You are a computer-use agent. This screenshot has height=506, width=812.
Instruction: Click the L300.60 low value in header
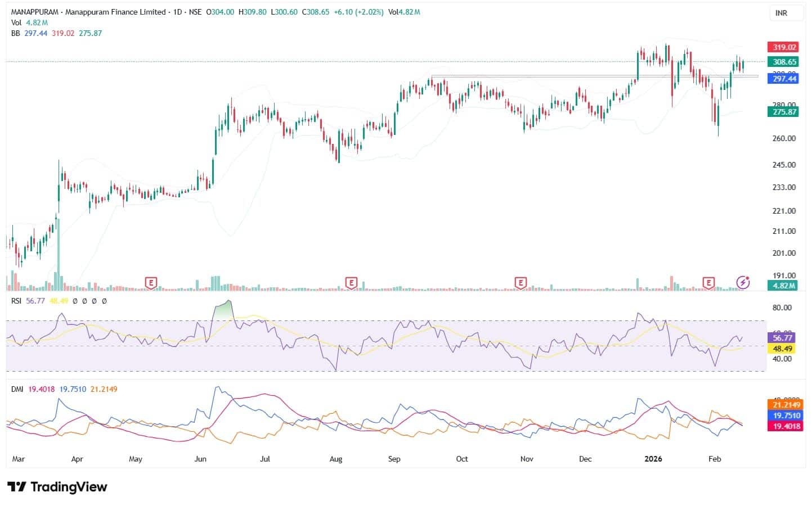click(284, 12)
